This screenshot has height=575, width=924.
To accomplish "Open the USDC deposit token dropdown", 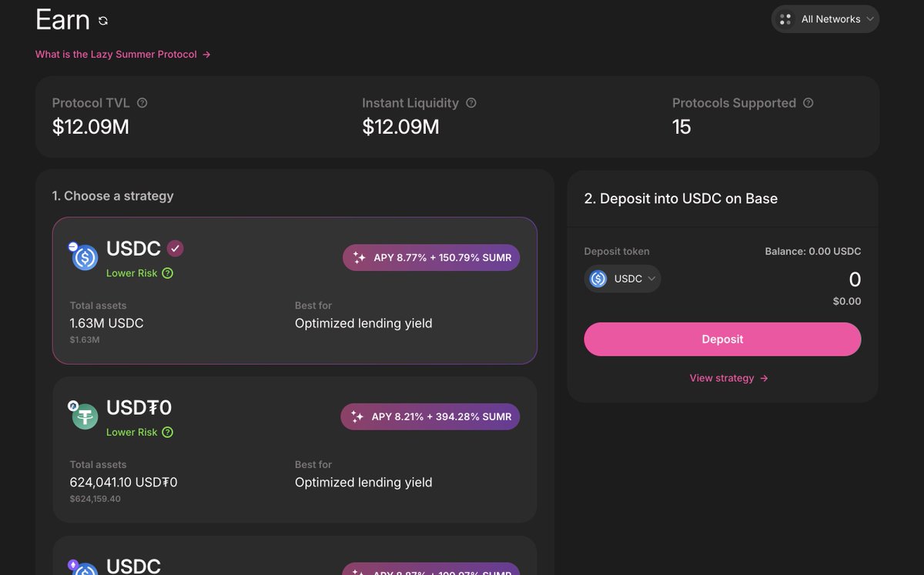I will pyautogui.click(x=623, y=279).
